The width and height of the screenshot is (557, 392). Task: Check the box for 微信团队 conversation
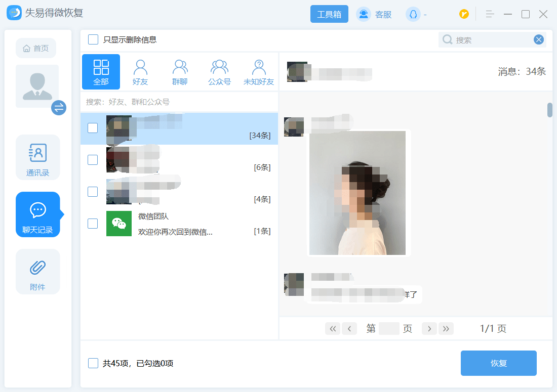[x=93, y=224]
